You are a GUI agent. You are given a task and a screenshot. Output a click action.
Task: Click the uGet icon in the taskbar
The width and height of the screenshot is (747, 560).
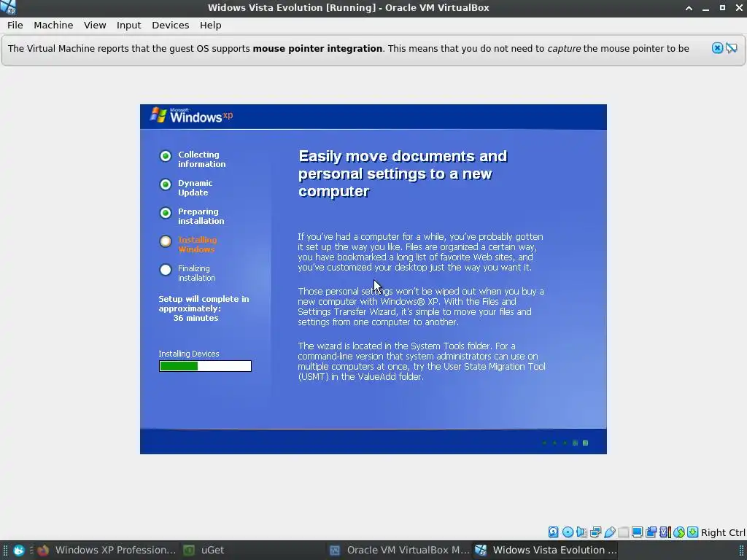pos(189,550)
